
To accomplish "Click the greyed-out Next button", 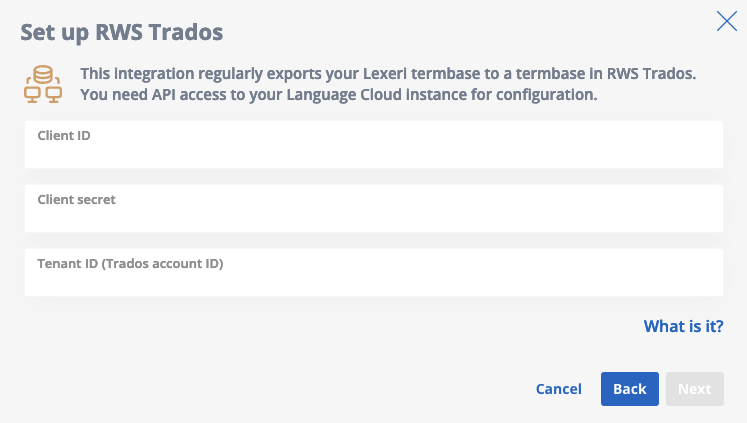I will (695, 389).
